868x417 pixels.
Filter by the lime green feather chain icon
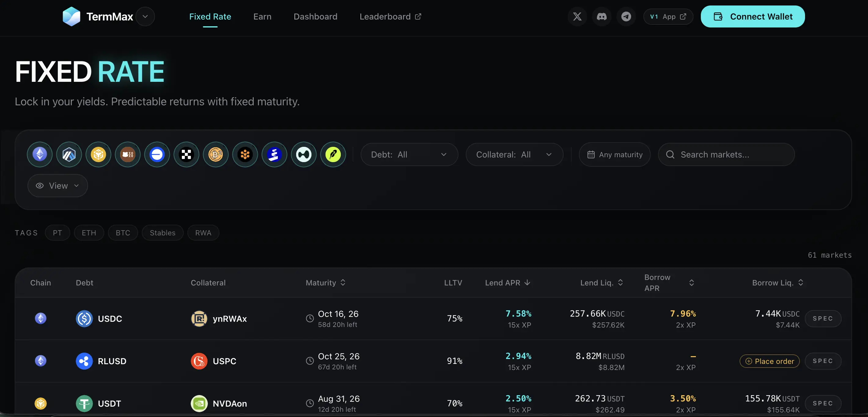[333, 154]
